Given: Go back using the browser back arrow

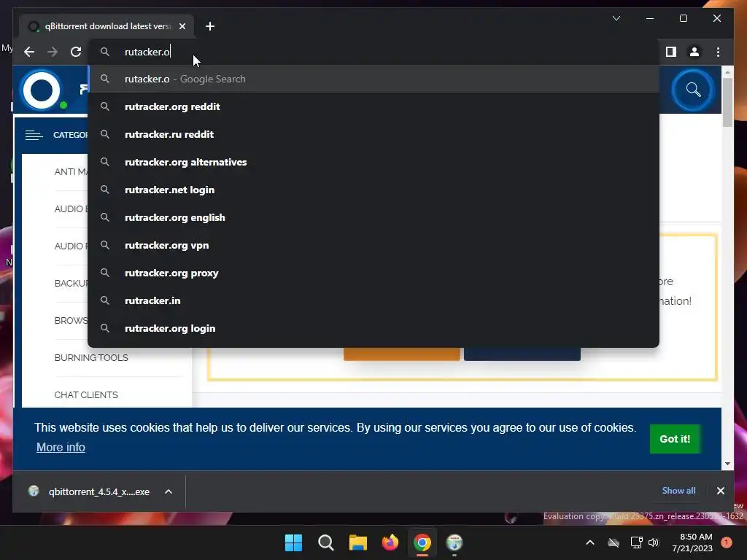Looking at the screenshot, I should (29, 52).
